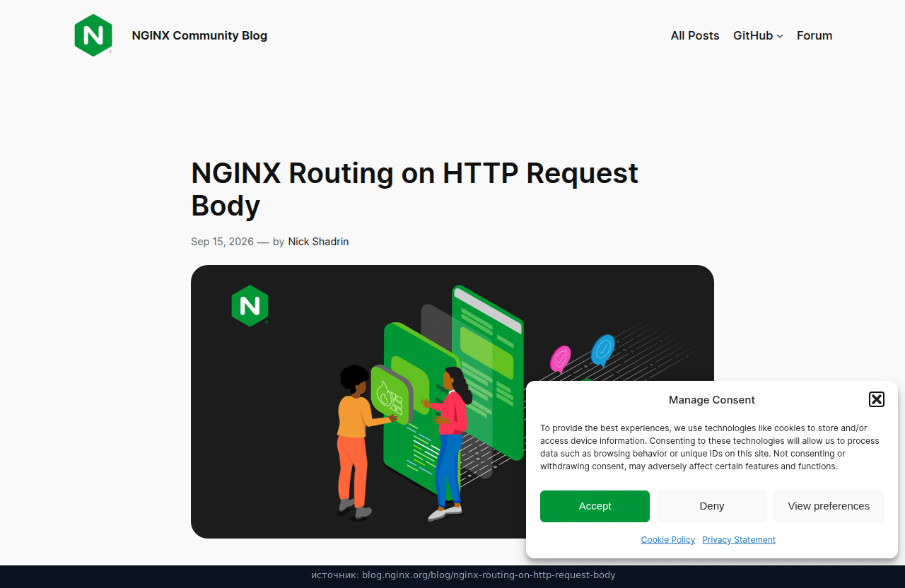Viewport: 905px width, 588px height.
Task: Accept cookies in the consent dialog
Action: point(595,506)
